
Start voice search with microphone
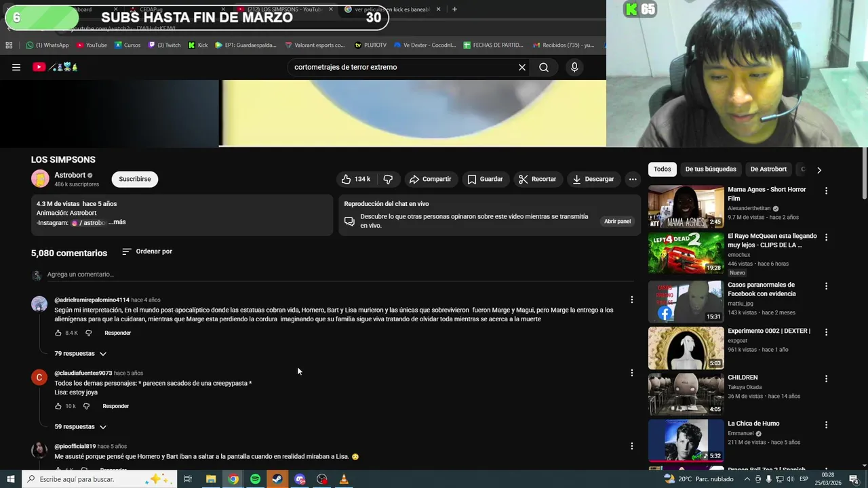574,67
